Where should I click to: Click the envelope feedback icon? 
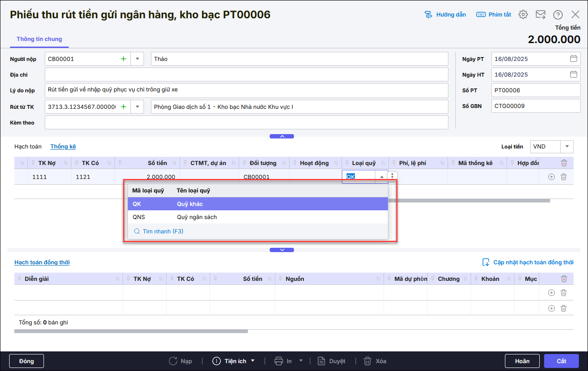541,14
